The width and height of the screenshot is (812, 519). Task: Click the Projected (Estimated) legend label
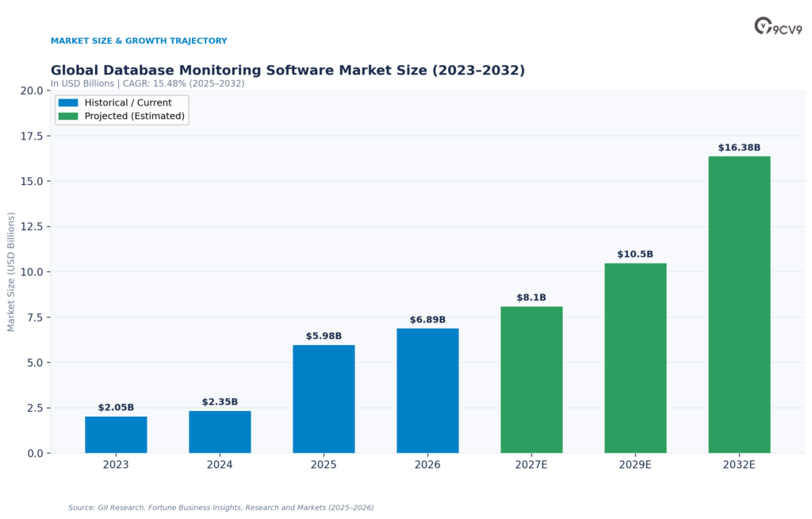(135, 116)
